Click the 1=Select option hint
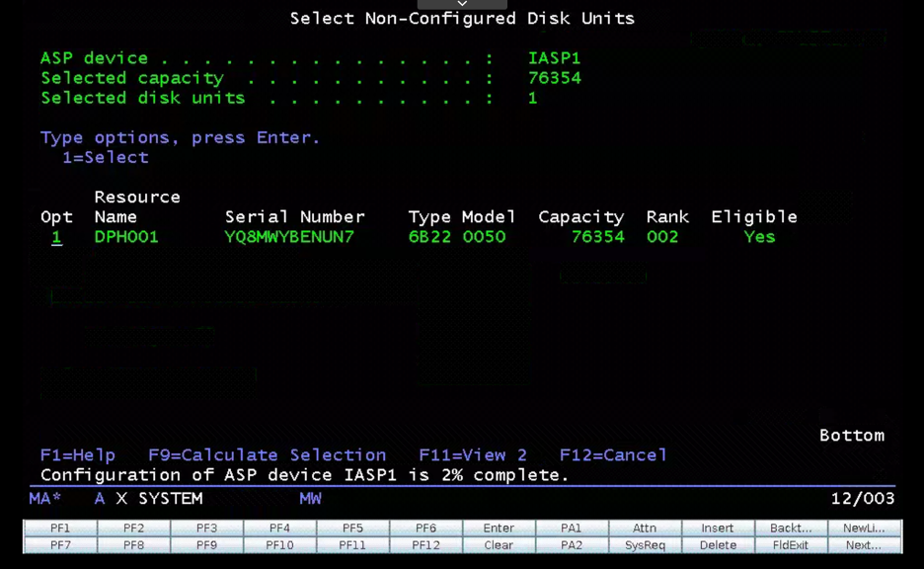924x569 pixels. point(106,157)
